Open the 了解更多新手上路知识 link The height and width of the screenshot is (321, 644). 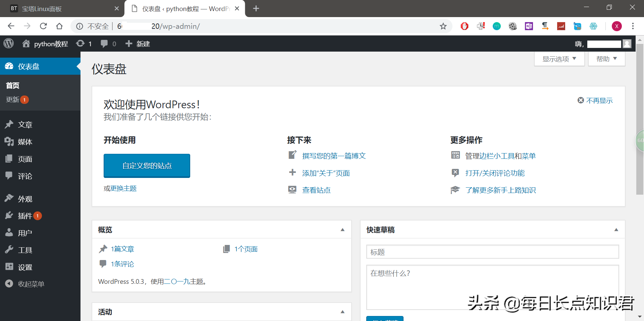(500, 190)
